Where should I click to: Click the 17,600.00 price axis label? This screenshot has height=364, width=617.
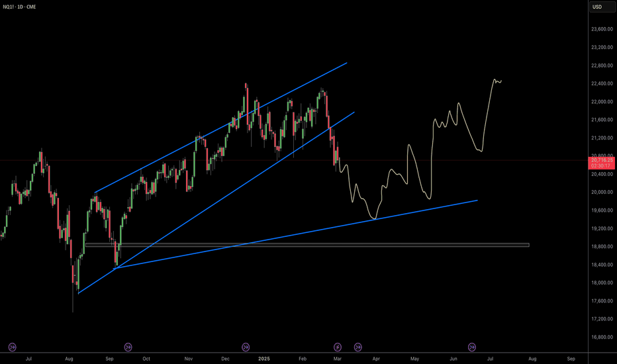click(602, 300)
